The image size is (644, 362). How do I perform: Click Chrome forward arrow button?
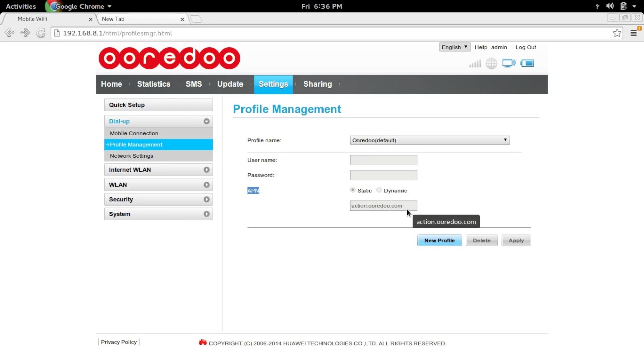[x=25, y=33]
